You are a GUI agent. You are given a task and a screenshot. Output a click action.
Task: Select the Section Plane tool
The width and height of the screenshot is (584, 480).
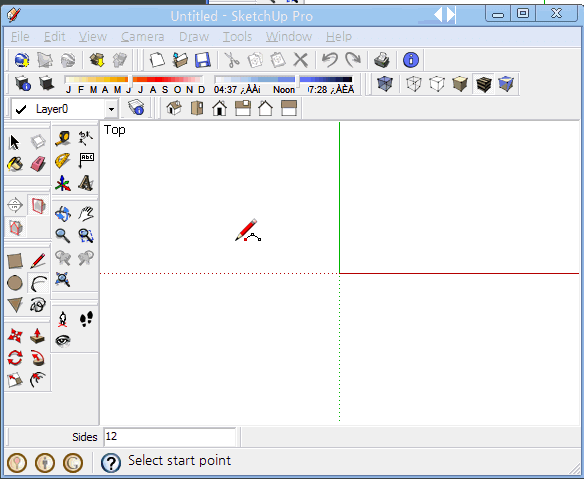coord(15,205)
